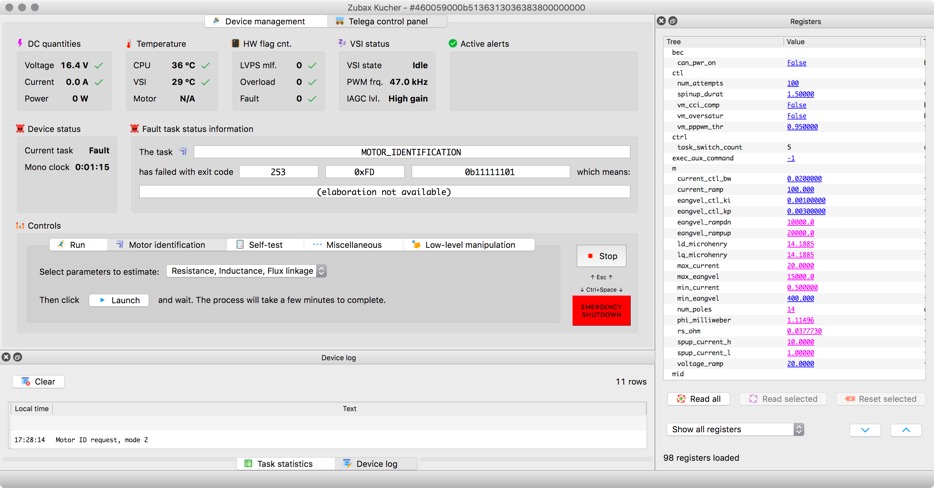This screenshot has width=934, height=488.
Task: Click the chip icon beside HW flag cnt.
Action: tap(235, 43)
